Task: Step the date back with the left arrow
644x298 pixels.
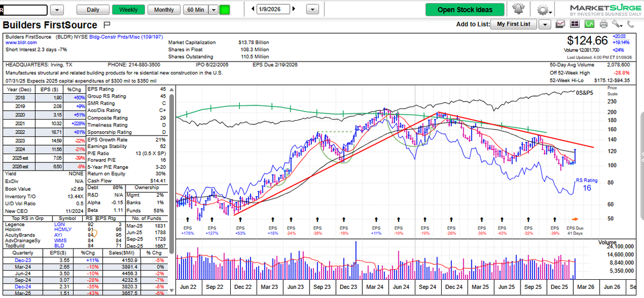Action: coord(252,9)
